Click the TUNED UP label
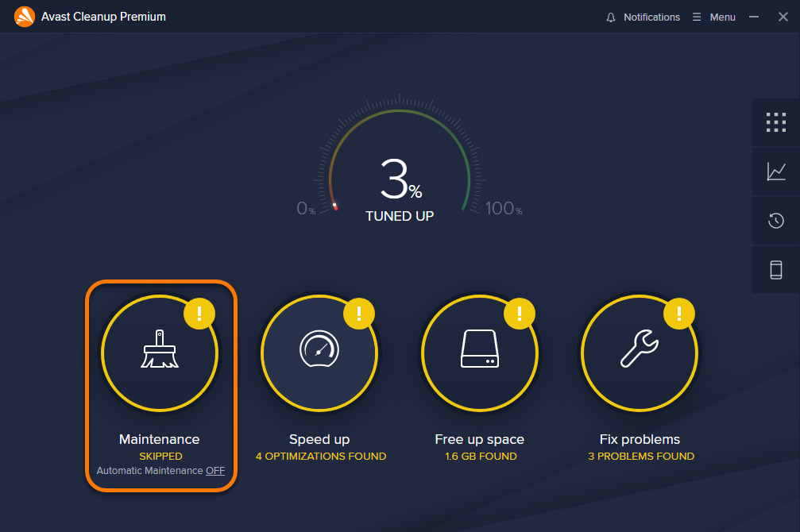Screen dimensions: 800x532 400,216
